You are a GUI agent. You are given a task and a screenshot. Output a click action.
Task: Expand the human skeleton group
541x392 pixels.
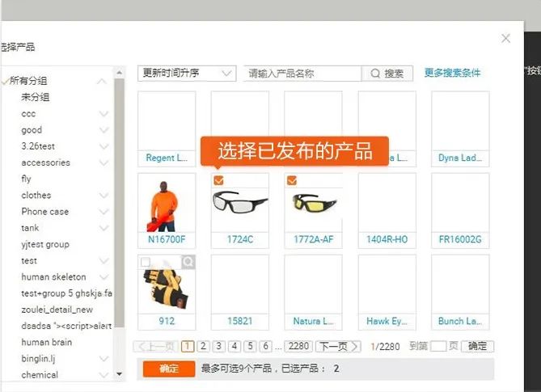[104, 277]
